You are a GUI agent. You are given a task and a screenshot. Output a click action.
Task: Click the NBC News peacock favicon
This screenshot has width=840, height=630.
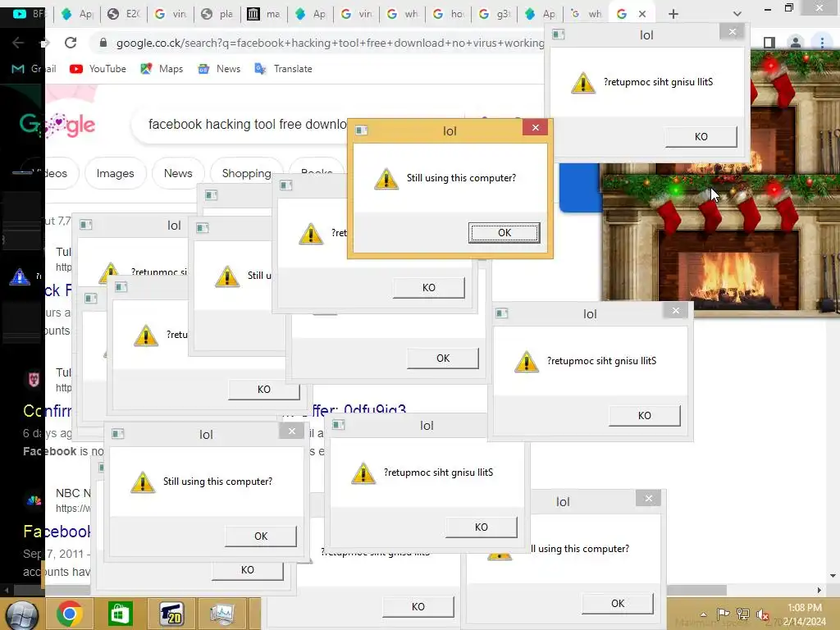click(x=34, y=500)
